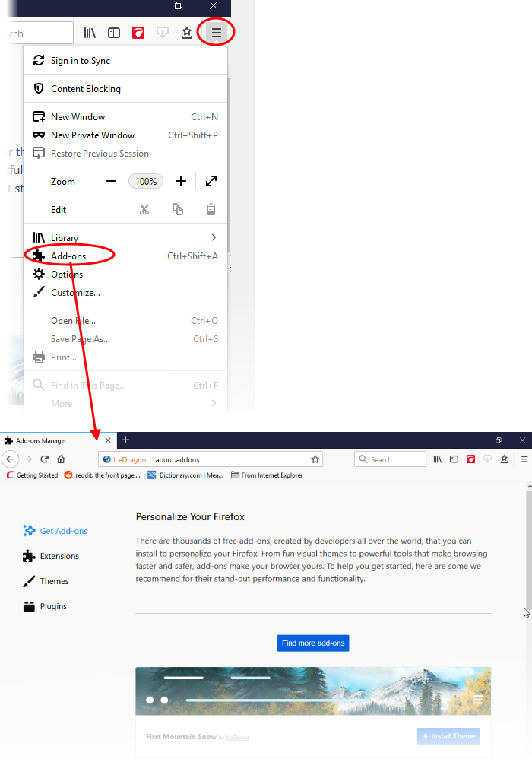Screen dimensions: 532x759
Task: Open Library icon in top toolbar
Action: tap(90, 33)
